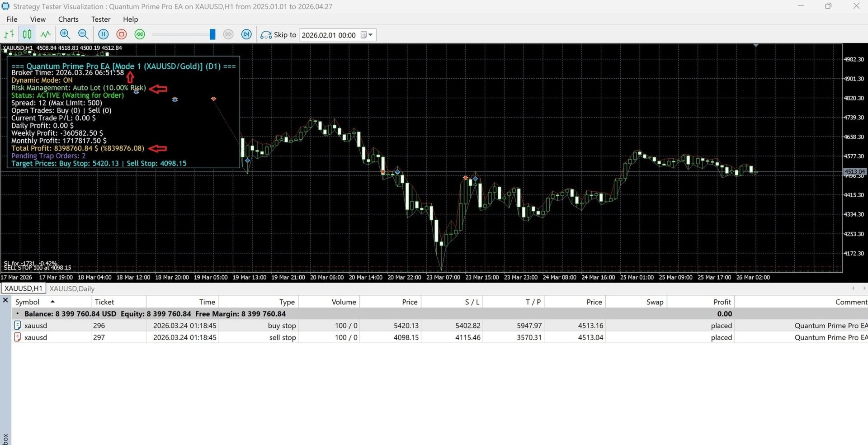Switch to the XAUUSD,H1 chart tab
Viewport: 868px width, 445px height.
(24, 289)
